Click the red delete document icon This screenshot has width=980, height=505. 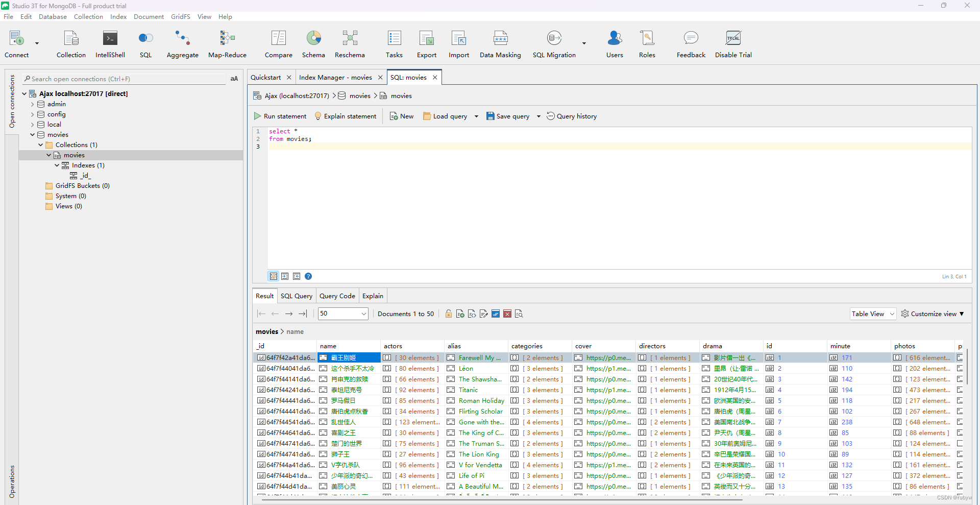(x=507, y=314)
